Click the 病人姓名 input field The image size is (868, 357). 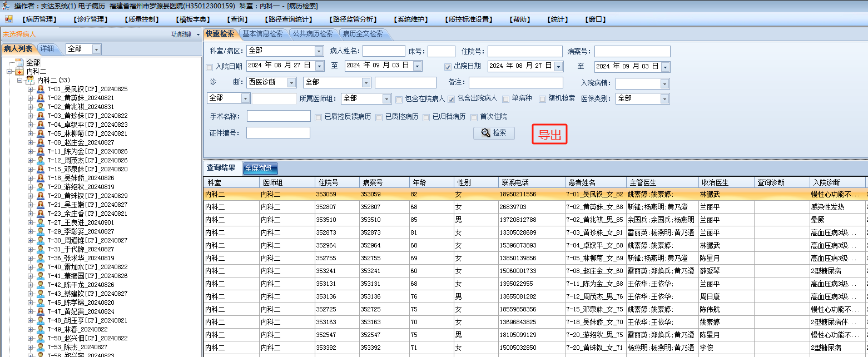coord(383,51)
